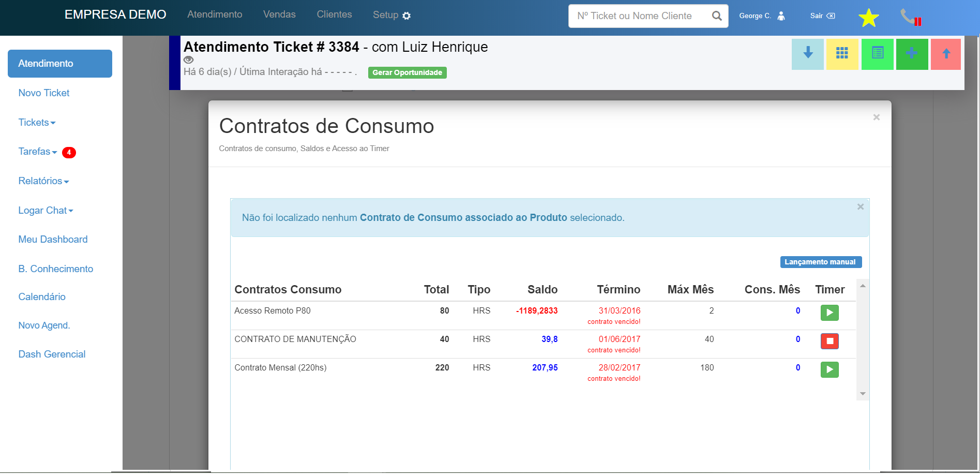Image resolution: width=980 pixels, height=475 pixels.
Task: Stop timer for CONTRATO DE MANUTENÇÃO
Action: [x=830, y=341]
